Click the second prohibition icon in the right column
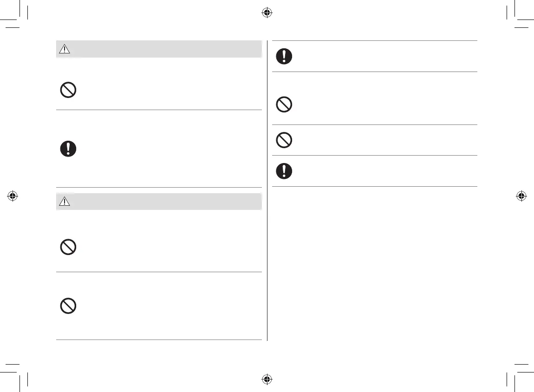 pyautogui.click(x=284, y=140)
